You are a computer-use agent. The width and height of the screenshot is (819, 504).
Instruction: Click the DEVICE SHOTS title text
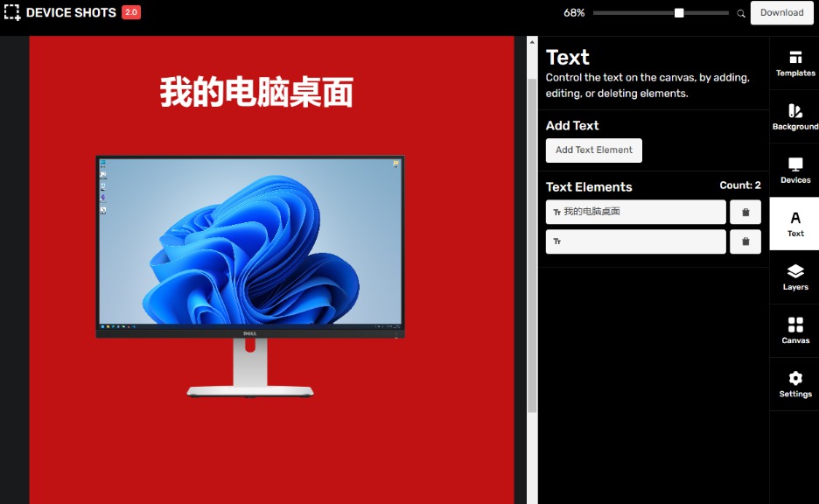click(71, 12)
